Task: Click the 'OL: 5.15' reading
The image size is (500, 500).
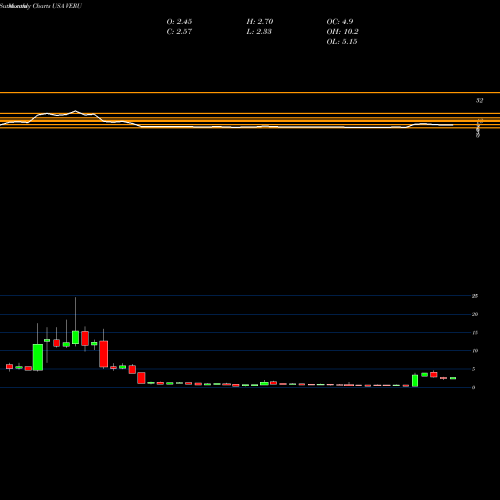Action: point(342,42)
